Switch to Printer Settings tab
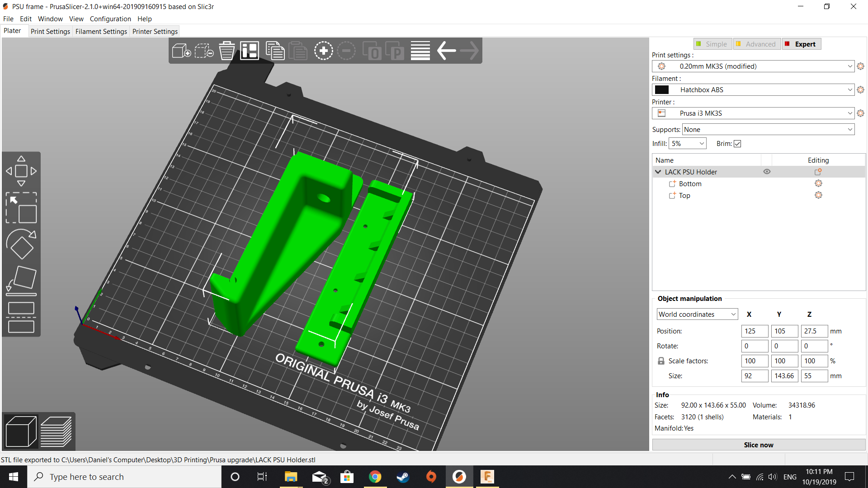This screenshot has height=488, width=868. [155, 31]
